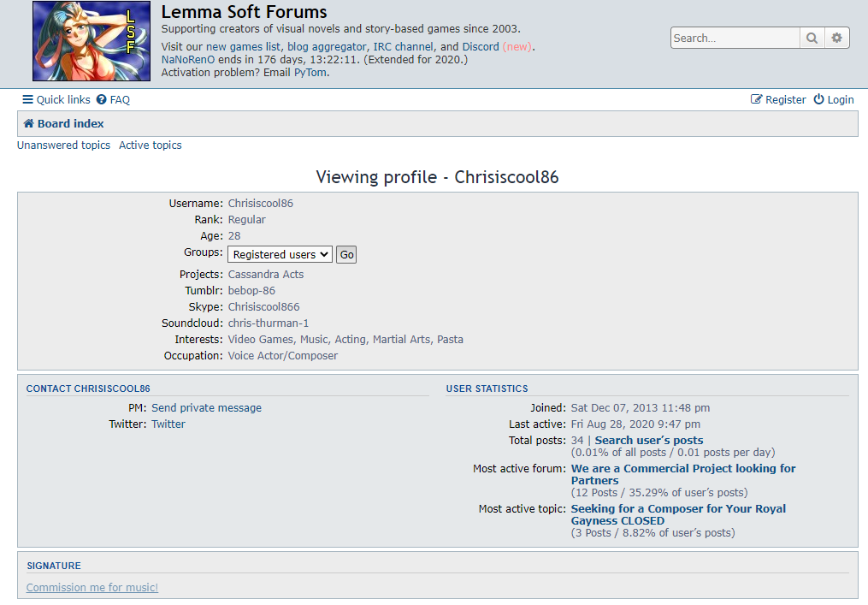Screen dimensions: 868x605
Task: Click the Commission me for music signature link
Action: pyautogui.click(x=92, y=587)
